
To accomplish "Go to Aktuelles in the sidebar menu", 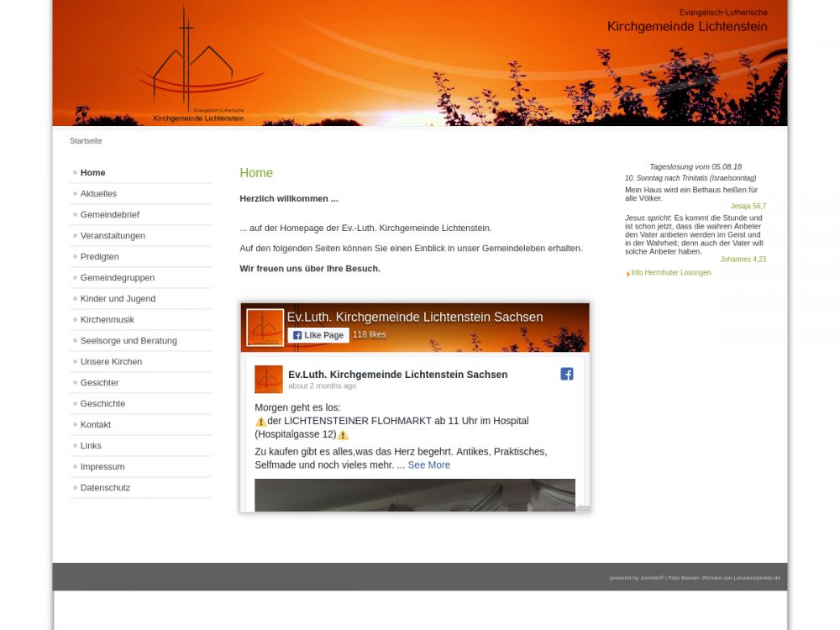I will point(98,193).
